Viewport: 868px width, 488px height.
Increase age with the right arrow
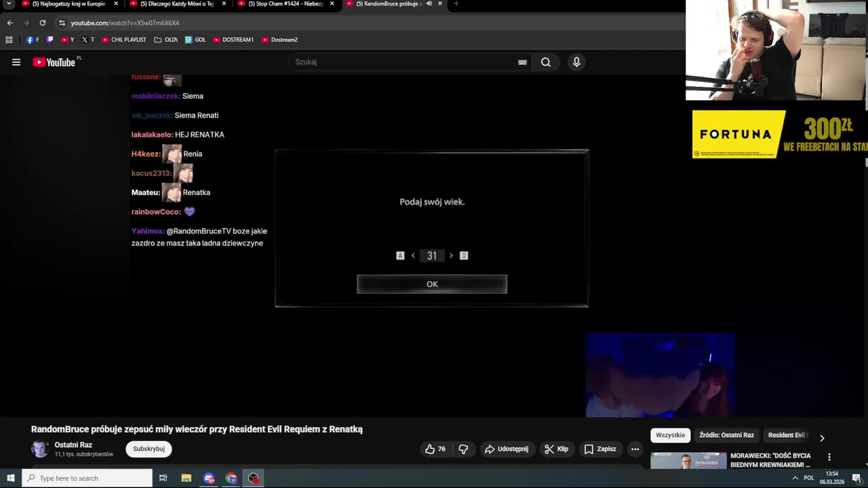[x=451, y=256]
